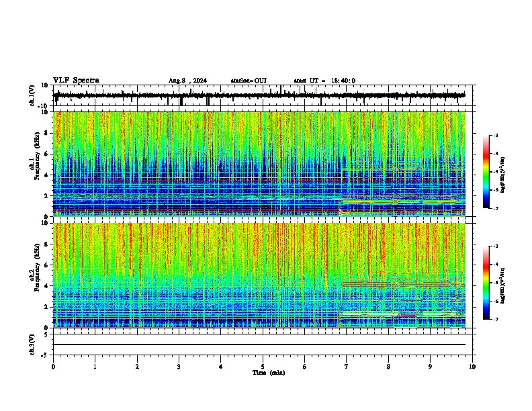This screenshot has height=411, width=532.
Task: Click the date label "Aug.8 , 2024"
Action: tap(187, 81)
